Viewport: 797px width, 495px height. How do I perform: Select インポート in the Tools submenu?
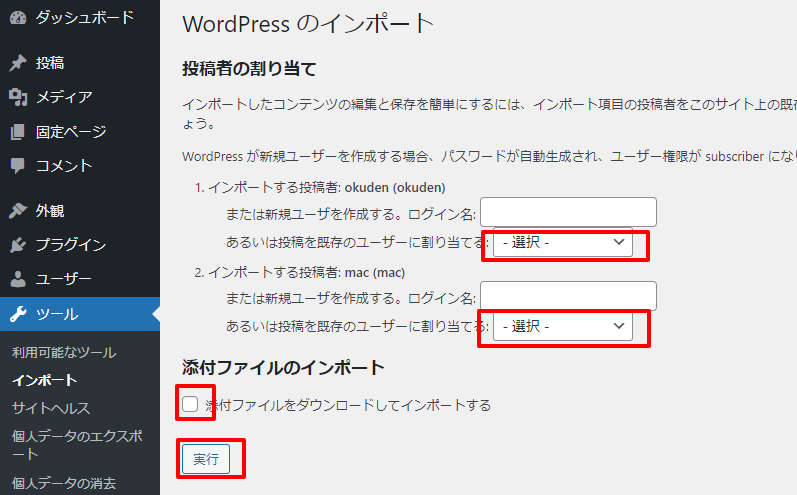click(44, 380)
